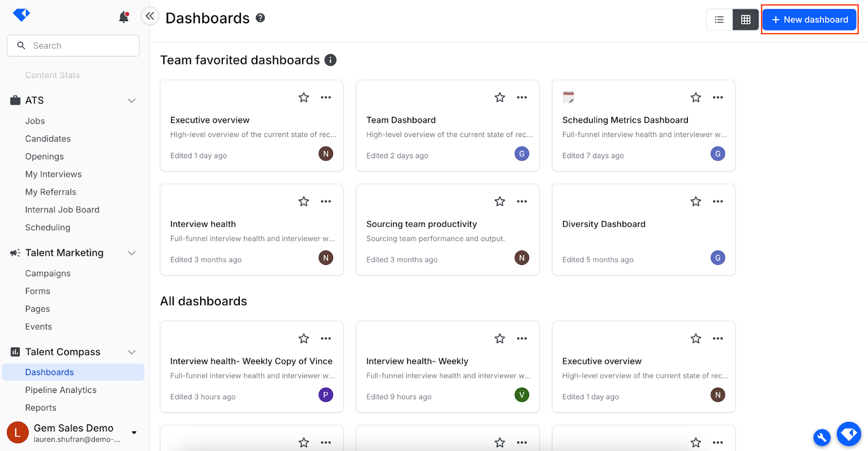The height and width of the screenshot is (451, 868).
Task: Click the L account avatar
Action: click(x=17, y=433)
